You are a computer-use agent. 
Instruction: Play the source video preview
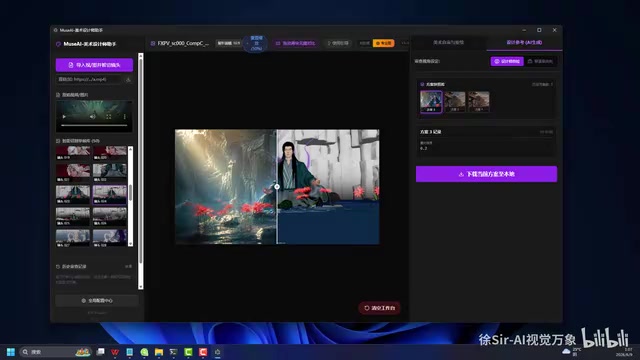coord(64,117)
